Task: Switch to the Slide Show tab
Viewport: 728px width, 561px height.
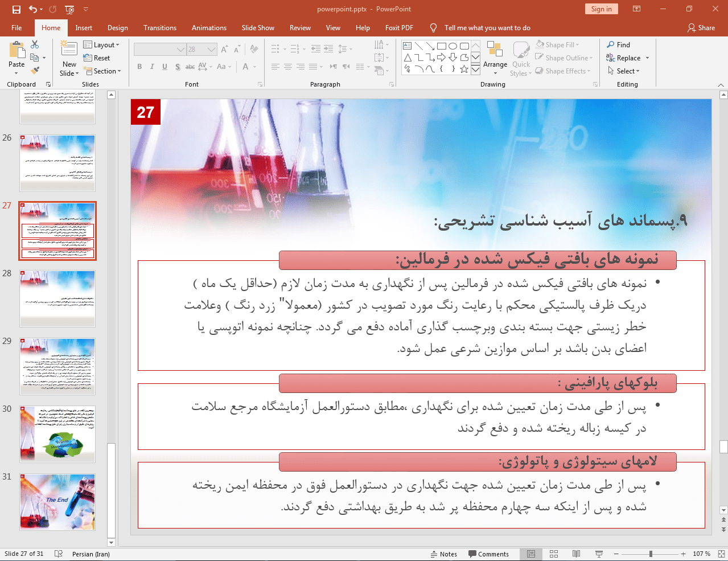Action: [258, 28]
